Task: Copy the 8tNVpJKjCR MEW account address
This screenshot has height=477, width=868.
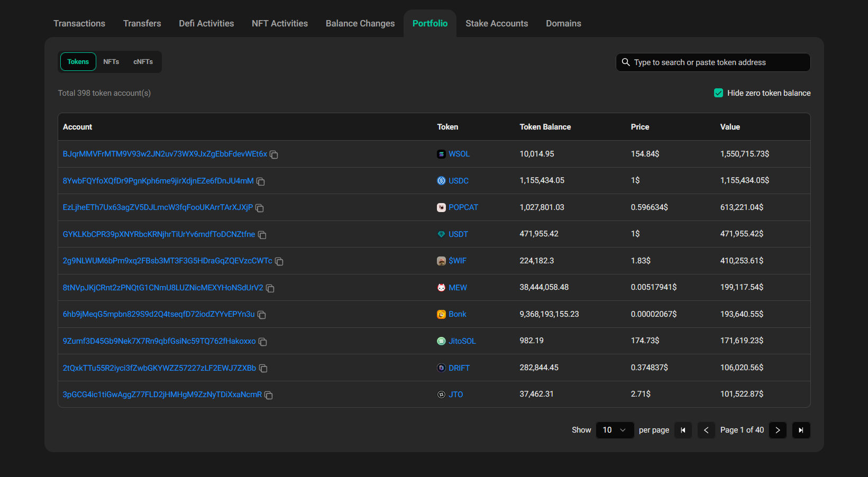Action: click(x=270, y=288)
